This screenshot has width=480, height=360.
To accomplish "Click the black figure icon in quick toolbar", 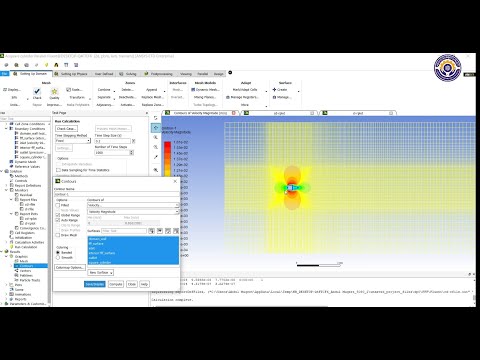I will point(56,65).
